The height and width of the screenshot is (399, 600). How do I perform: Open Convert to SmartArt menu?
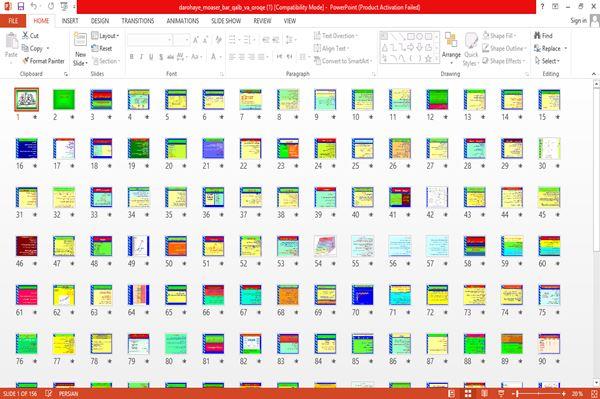[x=342, y=61]
